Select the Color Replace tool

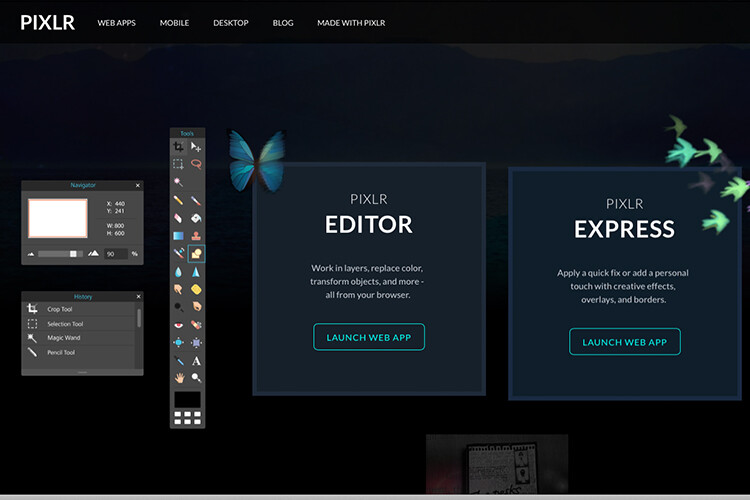tap(178, 253)
